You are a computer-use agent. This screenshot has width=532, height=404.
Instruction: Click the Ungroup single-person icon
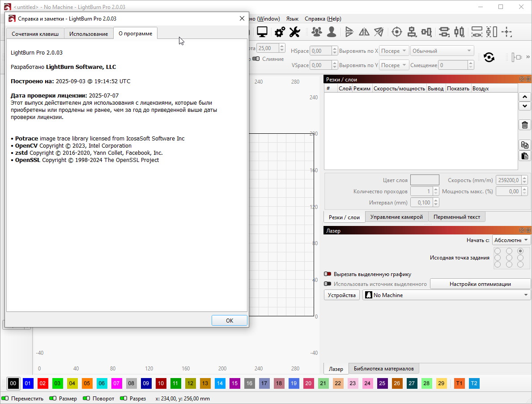pyautogui.click(x=332, y=32)
